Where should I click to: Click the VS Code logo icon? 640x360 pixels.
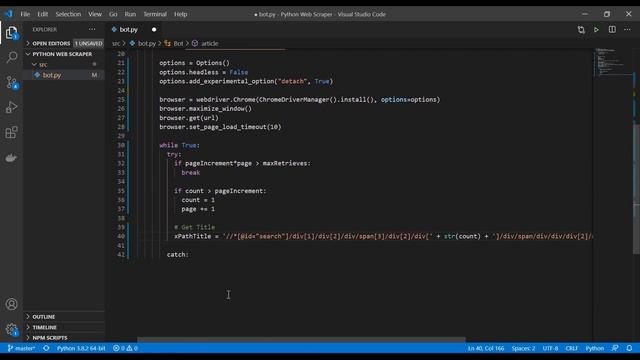click(x=9, y=14)
